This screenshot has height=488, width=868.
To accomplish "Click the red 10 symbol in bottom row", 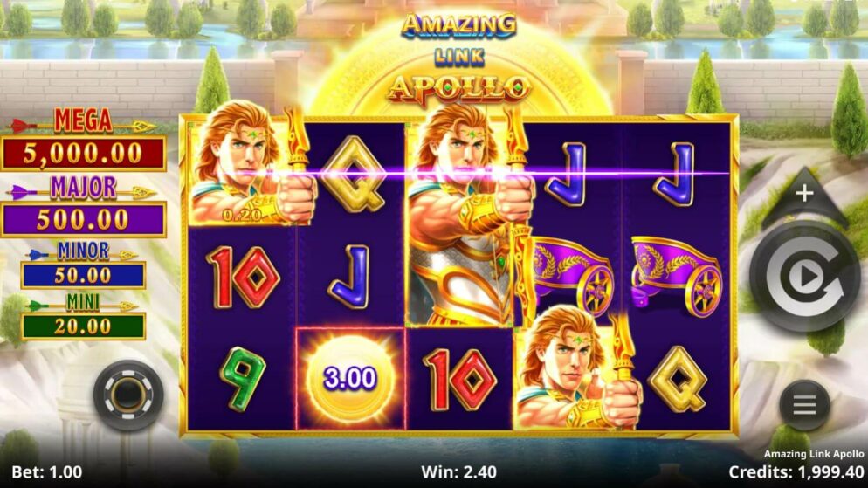I will [460, 380].
